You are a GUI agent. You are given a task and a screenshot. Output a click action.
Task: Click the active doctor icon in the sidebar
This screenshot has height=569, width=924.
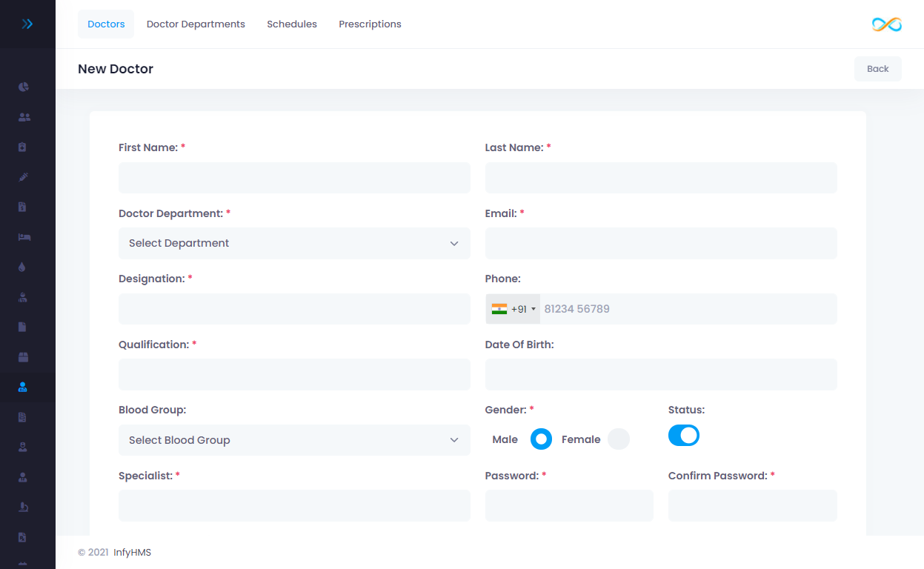click(x=23, y=387)
